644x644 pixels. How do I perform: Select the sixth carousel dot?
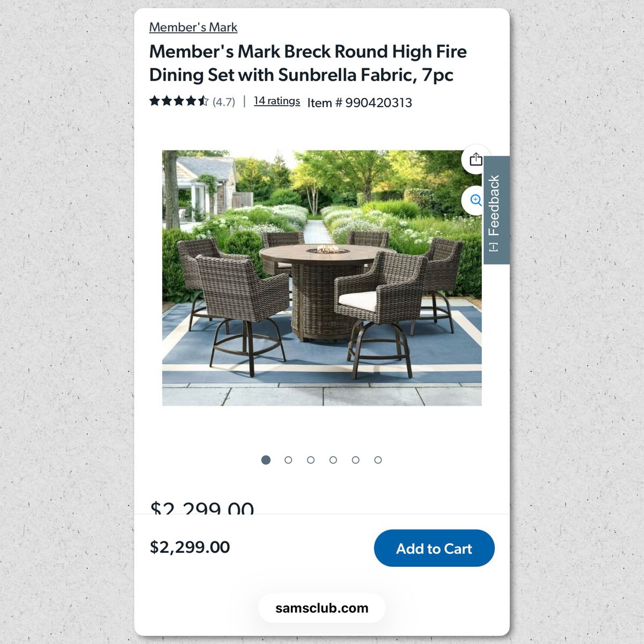[378, 460]
